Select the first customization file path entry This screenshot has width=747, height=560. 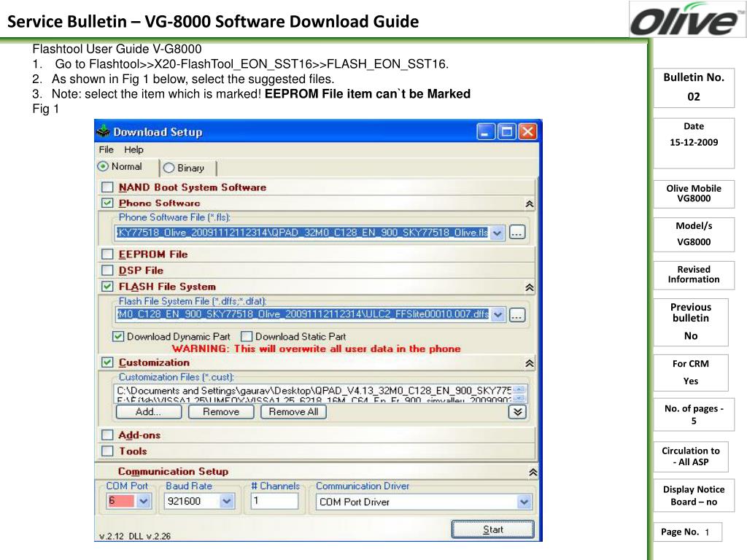click(x=314, y=391)
